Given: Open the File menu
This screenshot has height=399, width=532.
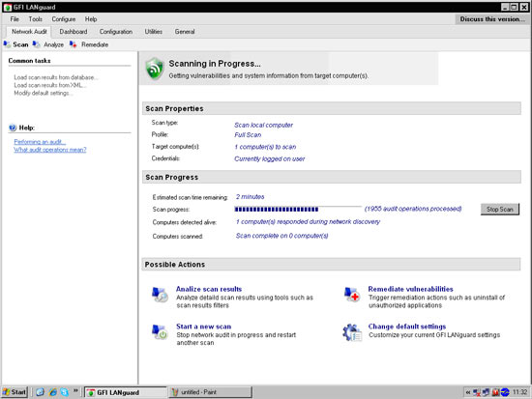Looking at the screenshot, I should 15,19.
